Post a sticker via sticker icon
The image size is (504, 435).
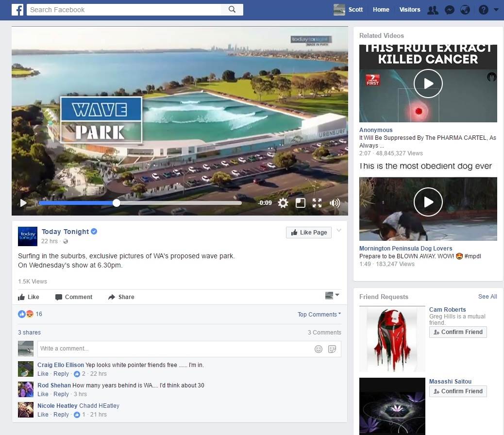tap(333, 349)
